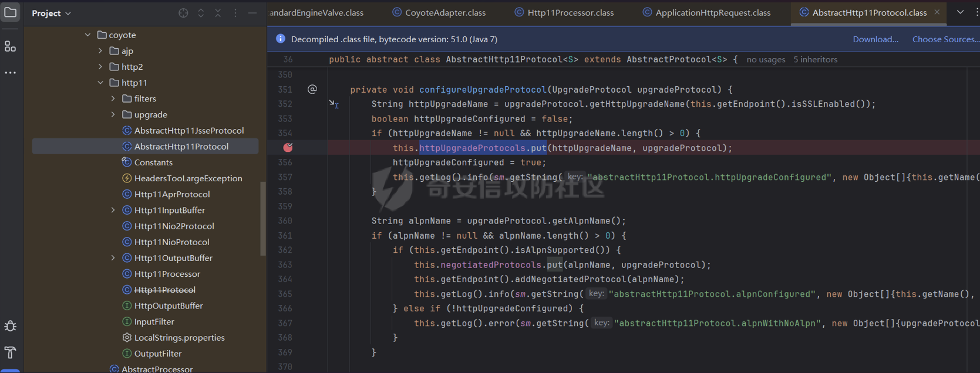Toggle the breakpoint on line 355
The image size is (980, 373).
click(288, 148)
